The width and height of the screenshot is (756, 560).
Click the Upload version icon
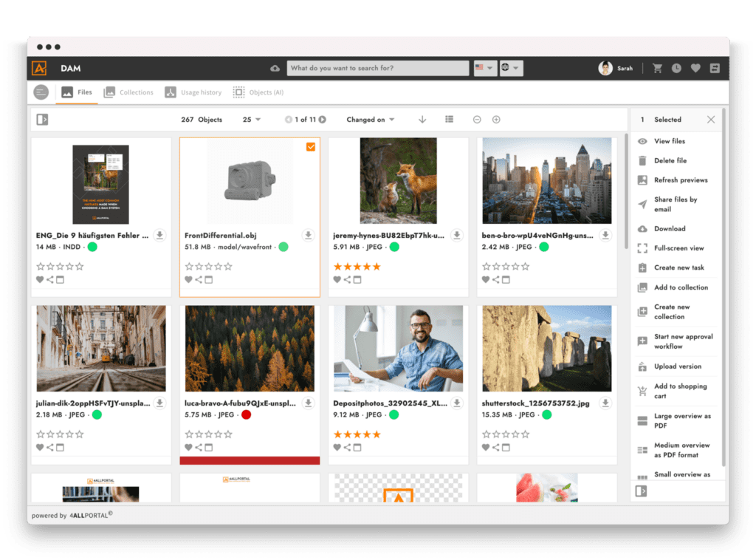[643, 366]
